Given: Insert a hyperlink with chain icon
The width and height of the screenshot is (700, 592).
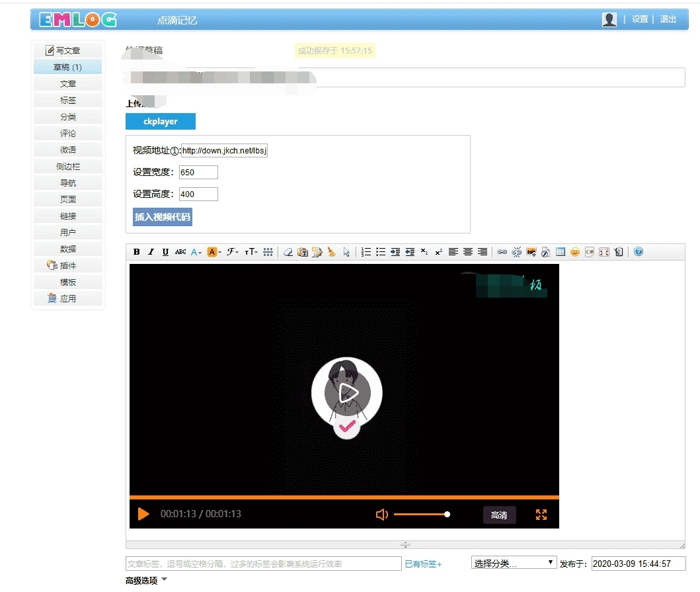Looking at the screenshot, I should 502,252.
